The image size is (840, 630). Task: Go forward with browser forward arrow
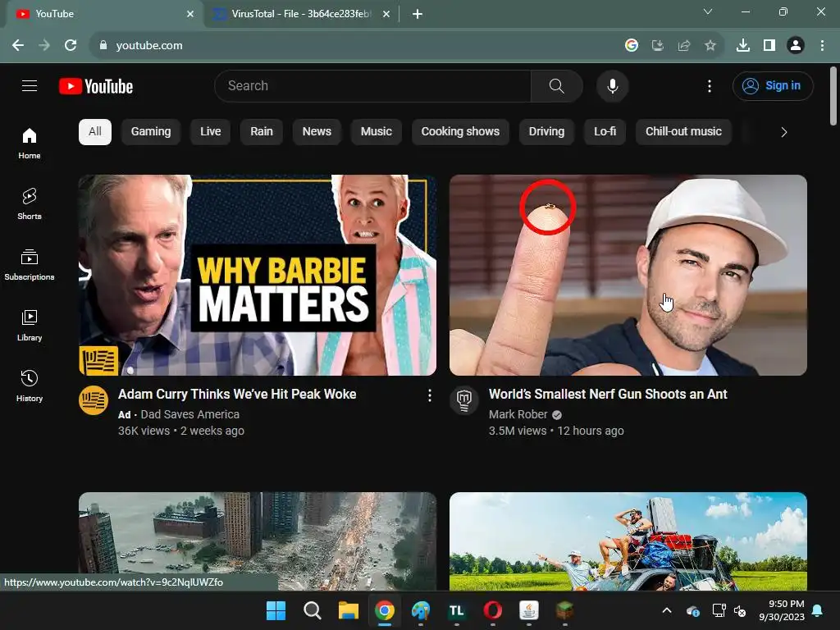point(44,46)
